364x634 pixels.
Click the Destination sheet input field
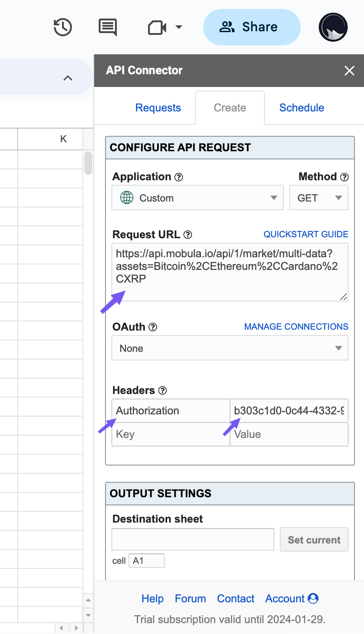click(193, 539)
